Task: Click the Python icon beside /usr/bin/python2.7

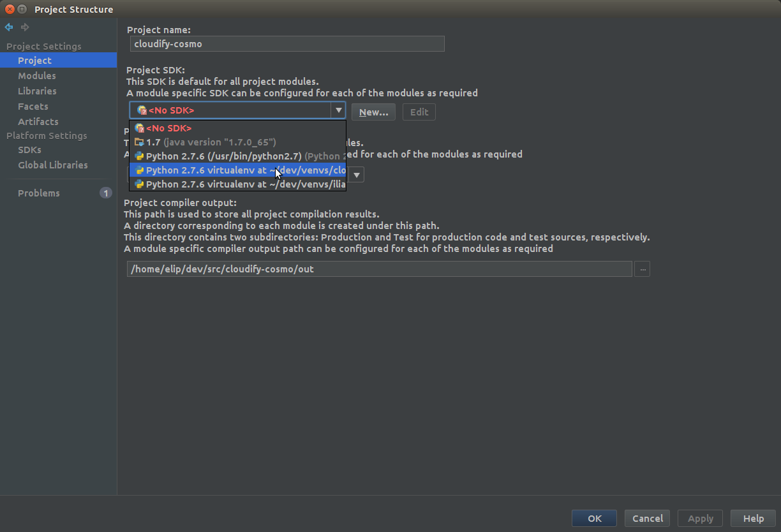Action: coord(139,156)
